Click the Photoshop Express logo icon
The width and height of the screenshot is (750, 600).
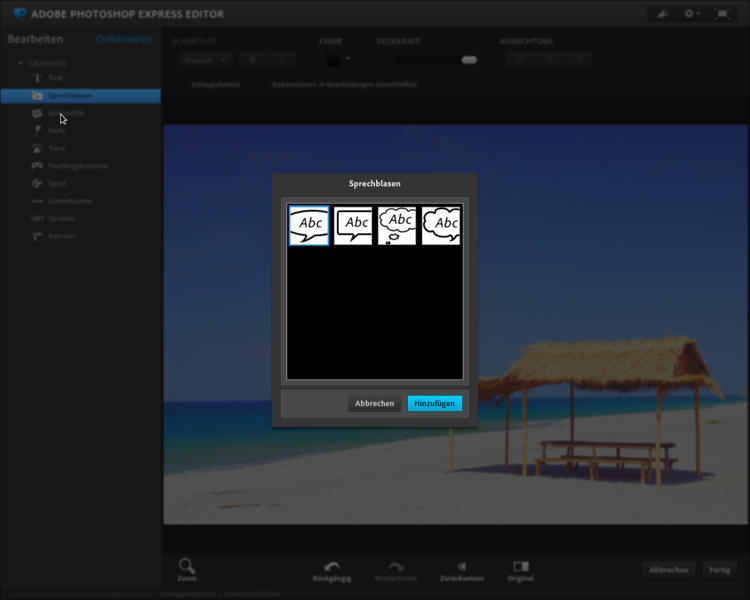point(20,13)
